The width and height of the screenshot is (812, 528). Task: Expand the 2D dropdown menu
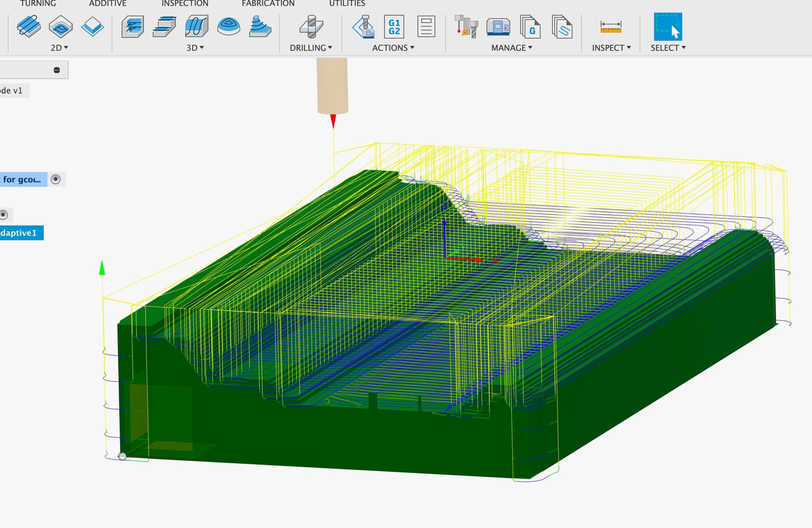(x=59, y=48)
